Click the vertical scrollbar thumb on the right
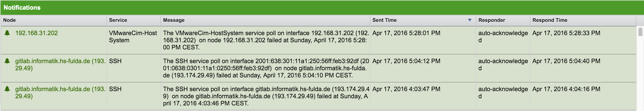Screen dimensions: 644x112 tap(640, 32)
